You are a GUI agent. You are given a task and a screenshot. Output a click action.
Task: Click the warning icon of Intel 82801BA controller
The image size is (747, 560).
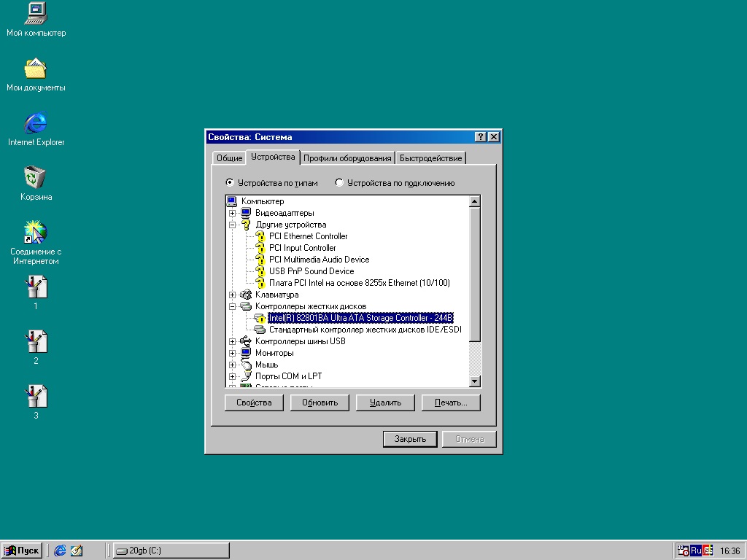pos(260,318)
